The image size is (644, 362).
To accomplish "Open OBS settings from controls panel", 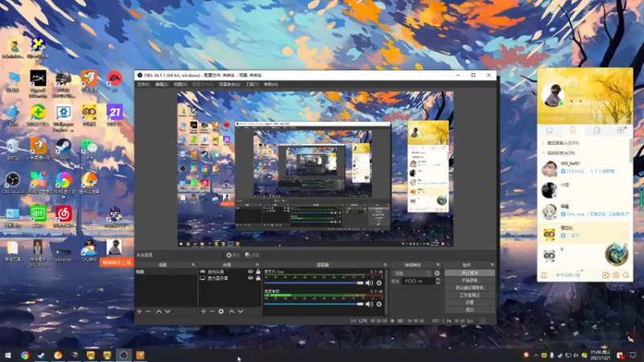I will (x=469, y=302).
